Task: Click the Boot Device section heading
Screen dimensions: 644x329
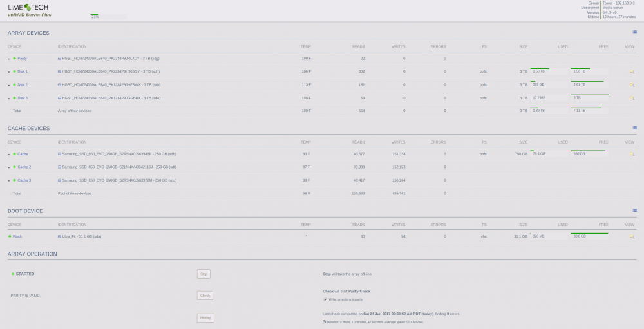Action: point(25,211)
